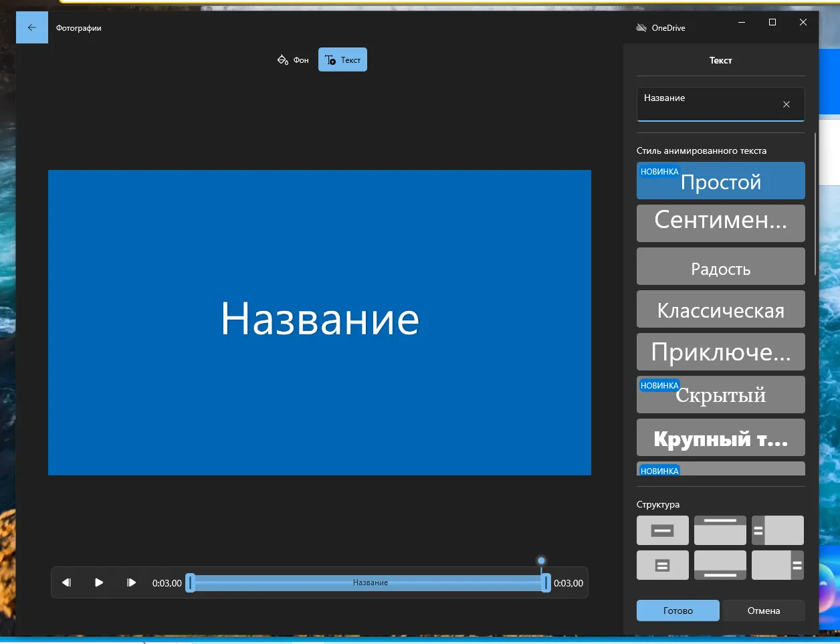Pick the Крупный текст style
Screen dimensions: 840x644
(x=720, y=437)
